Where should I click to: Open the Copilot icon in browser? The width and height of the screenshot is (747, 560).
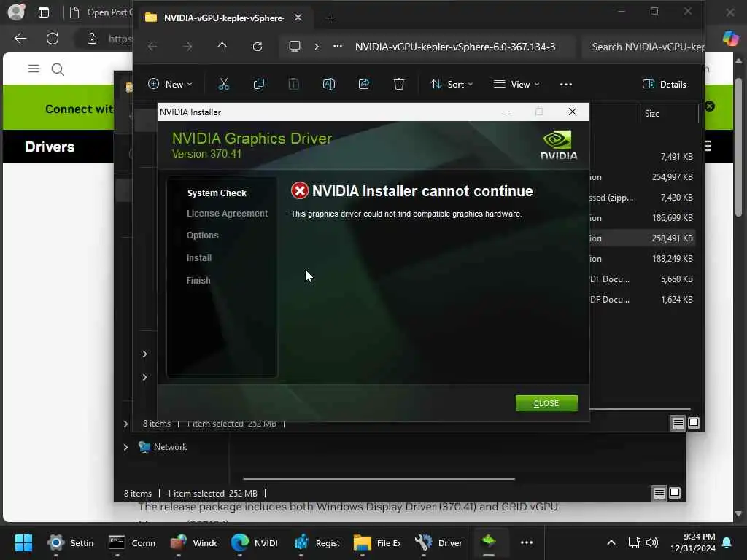tap(730, 38)
